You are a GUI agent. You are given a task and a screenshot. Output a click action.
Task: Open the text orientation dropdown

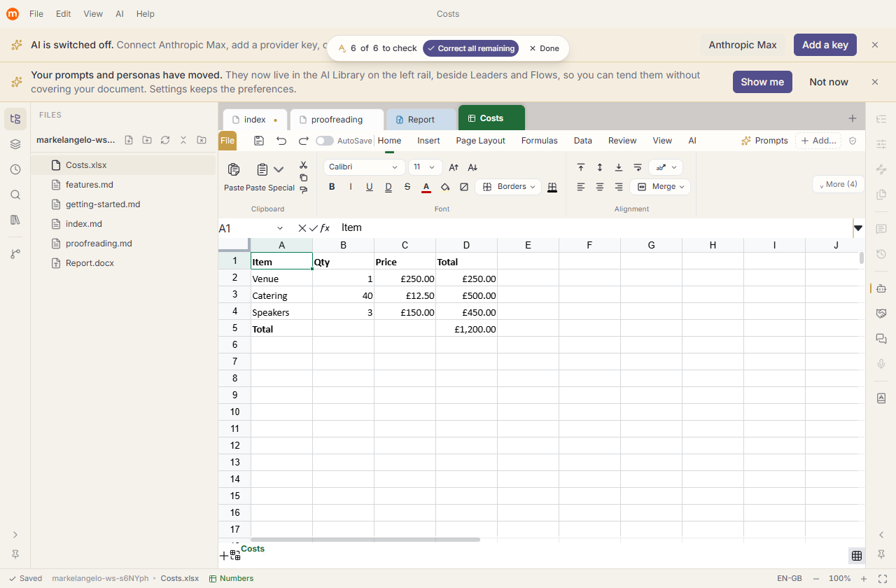666,167
